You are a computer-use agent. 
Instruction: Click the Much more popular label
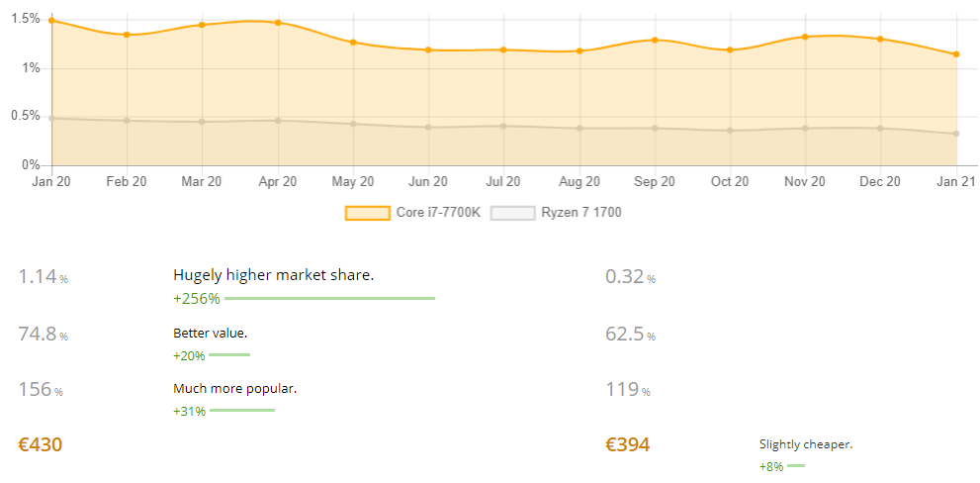point(235,389)
